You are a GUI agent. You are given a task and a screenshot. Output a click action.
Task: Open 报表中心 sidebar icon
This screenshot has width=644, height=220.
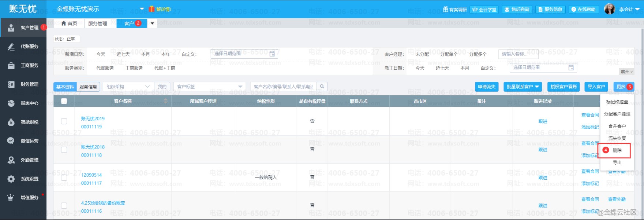pyautogui.click(x=11, y=103)
